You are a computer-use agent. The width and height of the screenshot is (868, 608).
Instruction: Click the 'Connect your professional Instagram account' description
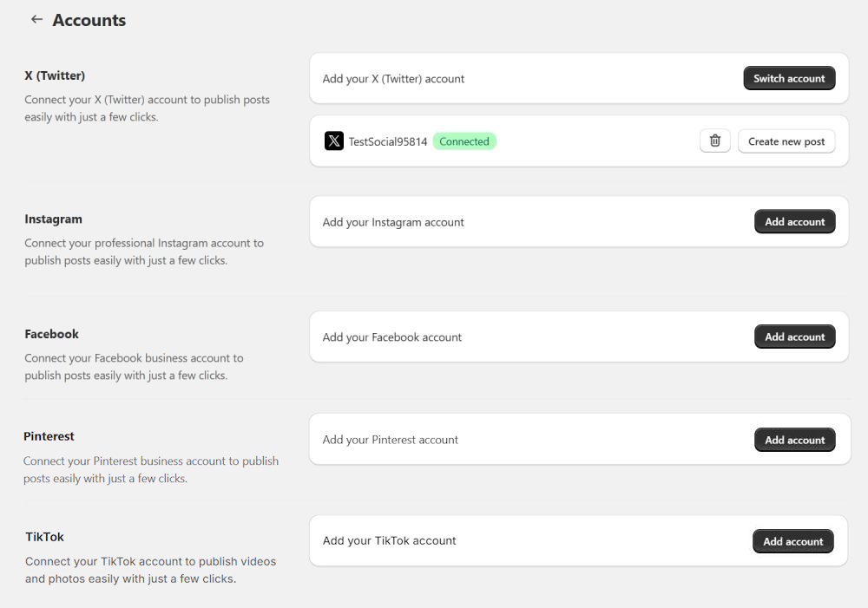[x=144, y=252]
